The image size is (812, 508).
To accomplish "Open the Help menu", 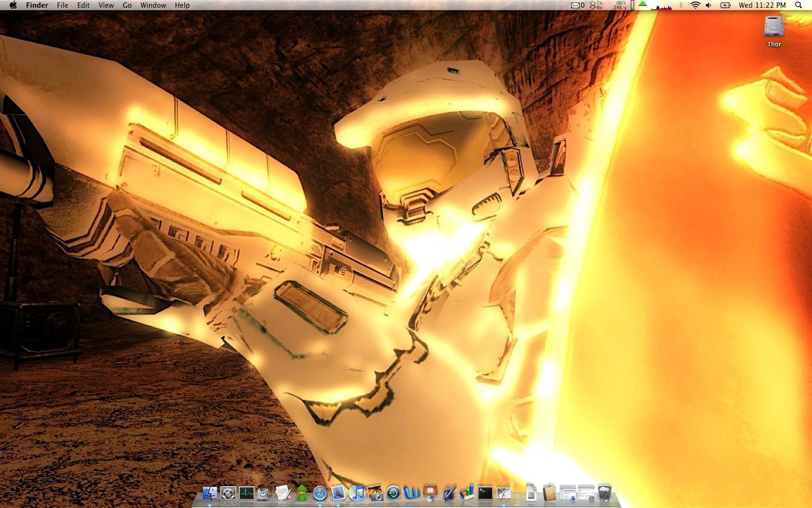I will [x=182, y=5].
